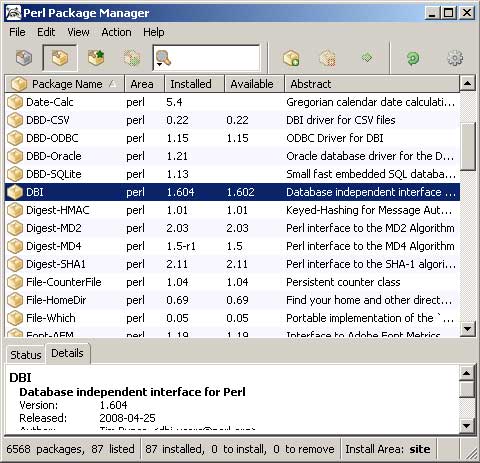Screen dimensions: 480x463
Task: Package list scrollbar up arrow
Action: (467, 83)
